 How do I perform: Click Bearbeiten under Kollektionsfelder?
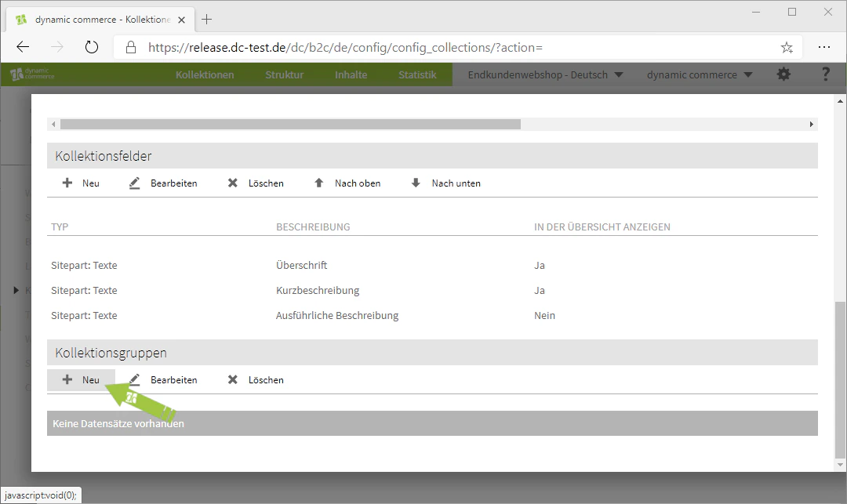(163, 183)
